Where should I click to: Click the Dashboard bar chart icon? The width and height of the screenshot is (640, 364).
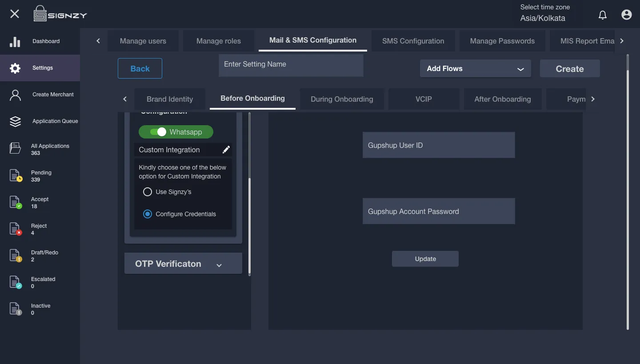(x=15, y=41)
